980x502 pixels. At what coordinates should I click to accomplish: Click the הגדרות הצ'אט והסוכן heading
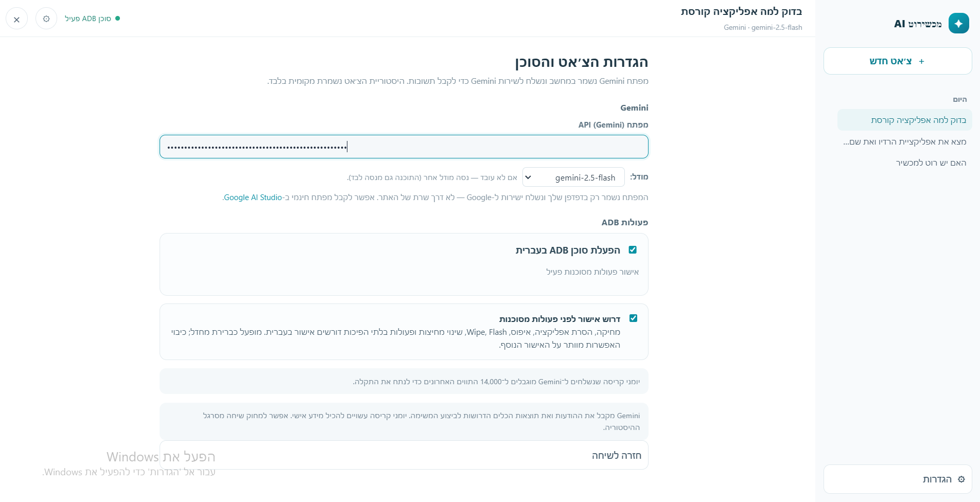tap(582, 62)
